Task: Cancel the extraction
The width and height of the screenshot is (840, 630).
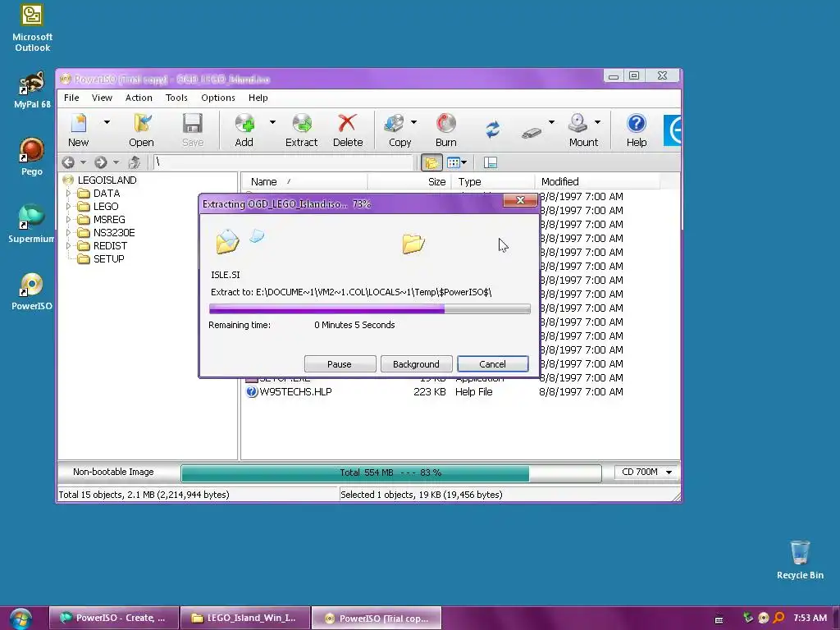Action: click(492, 364)
